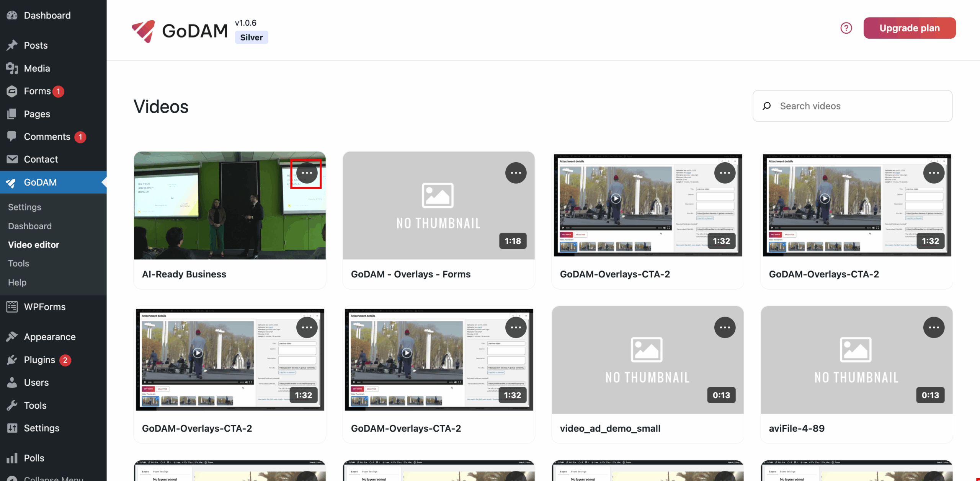This screenshot has height=481, width=980.
Task: Open options menu for aviFile-4-89 video
Action: coord(934,328)
